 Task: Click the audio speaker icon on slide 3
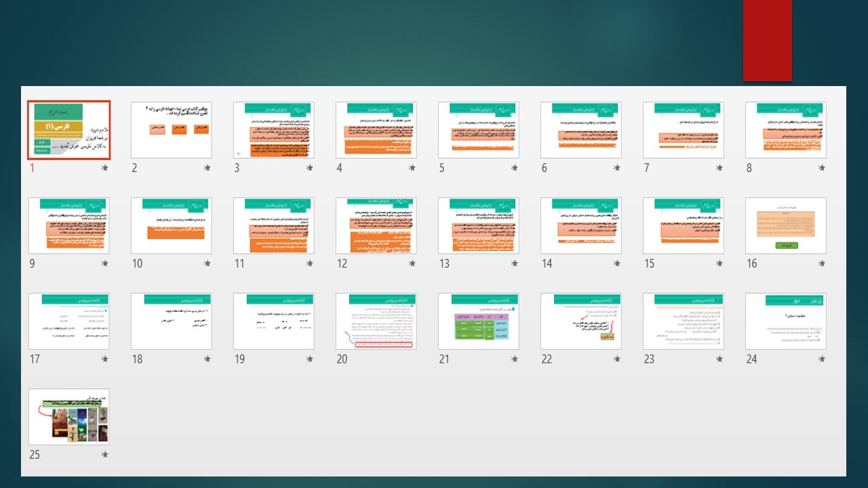coord(238,153)
